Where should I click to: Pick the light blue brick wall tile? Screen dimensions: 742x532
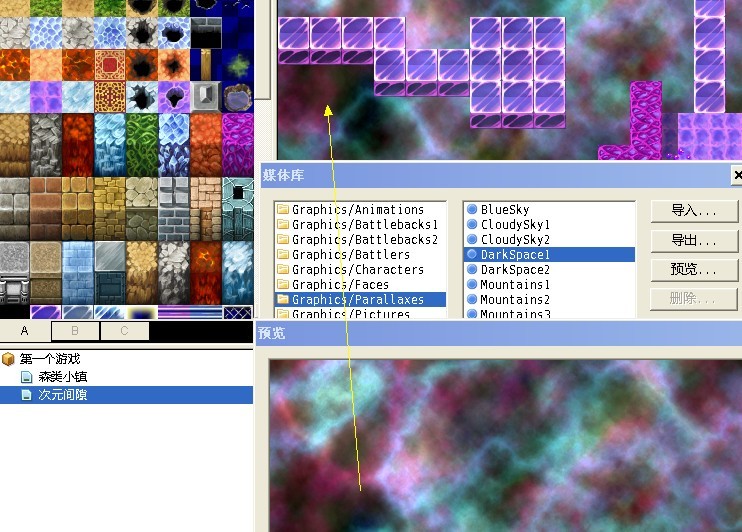tap(78, 273)
